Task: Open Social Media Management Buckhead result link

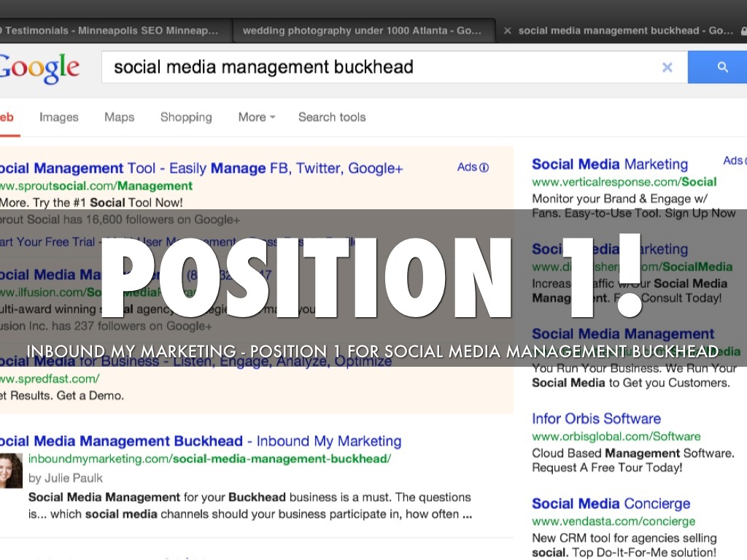Action: (120, 441)
